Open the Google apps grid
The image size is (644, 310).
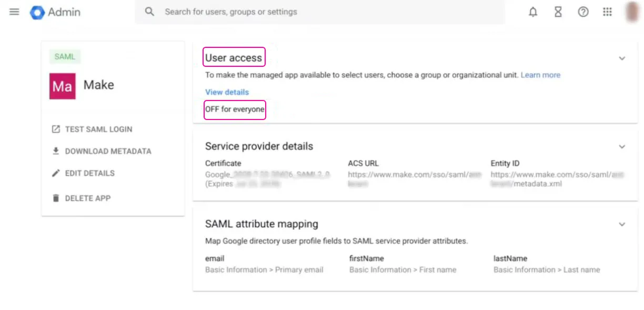(x=608, y=12)
